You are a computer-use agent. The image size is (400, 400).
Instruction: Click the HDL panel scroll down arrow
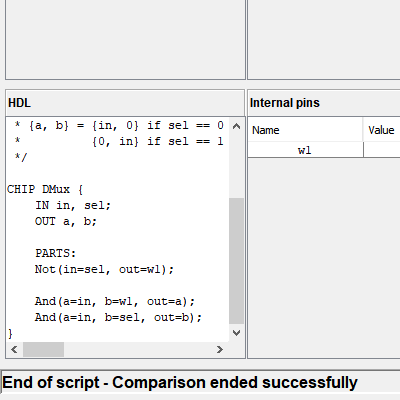click(x=236, y=333)
